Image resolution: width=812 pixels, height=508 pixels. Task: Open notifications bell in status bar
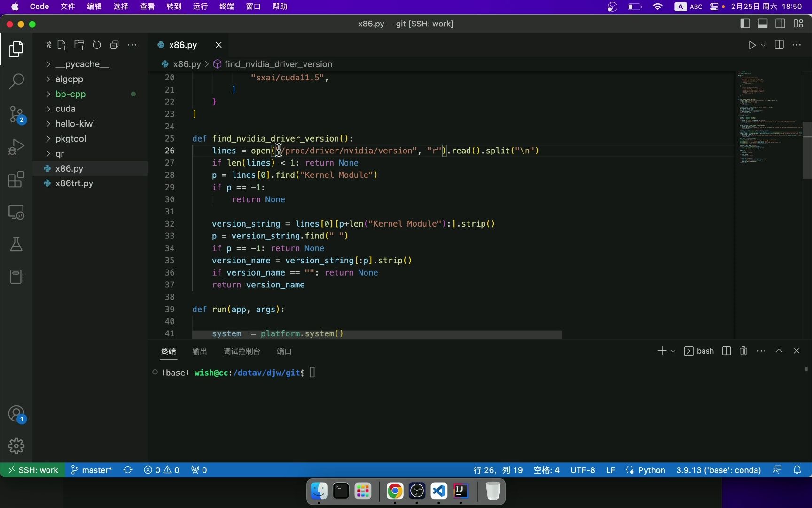click(797, 470)
